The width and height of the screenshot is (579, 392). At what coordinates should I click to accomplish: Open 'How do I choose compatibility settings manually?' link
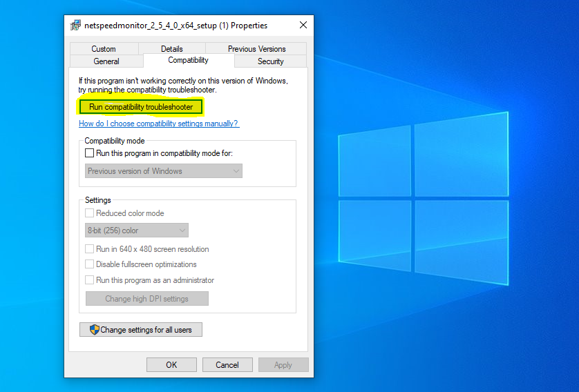pyautogui.click(x=159, y=124)
